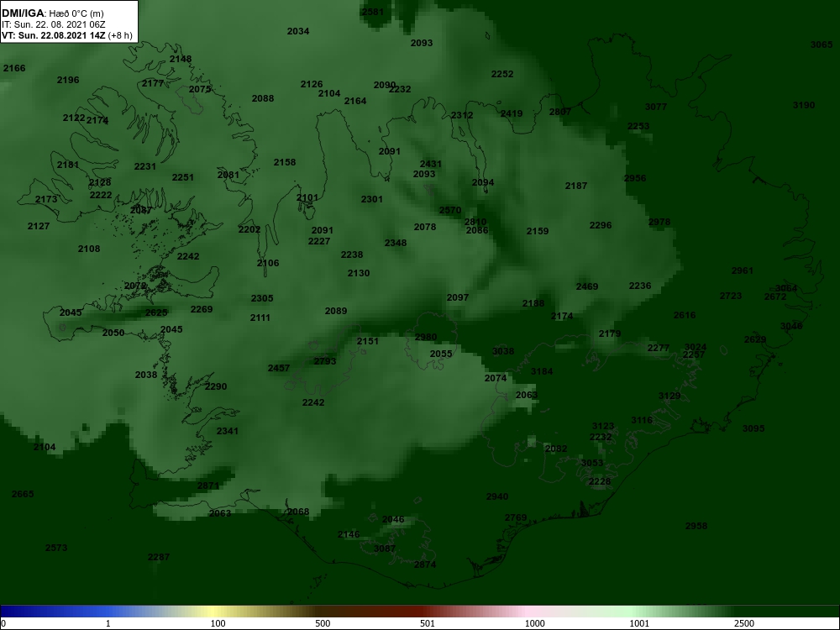Screen dimensions: 840x630
Task: Click the 2457 height value
Action: tap(279, 368)
